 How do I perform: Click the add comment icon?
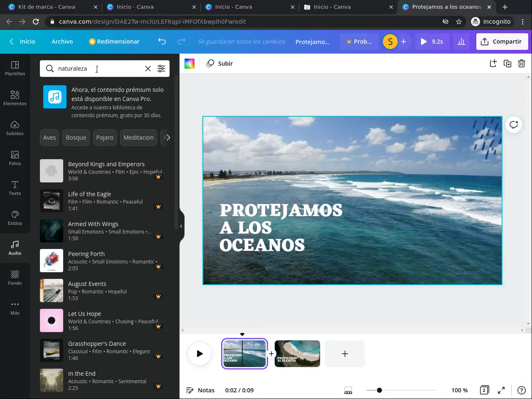(x=514, y=125)
